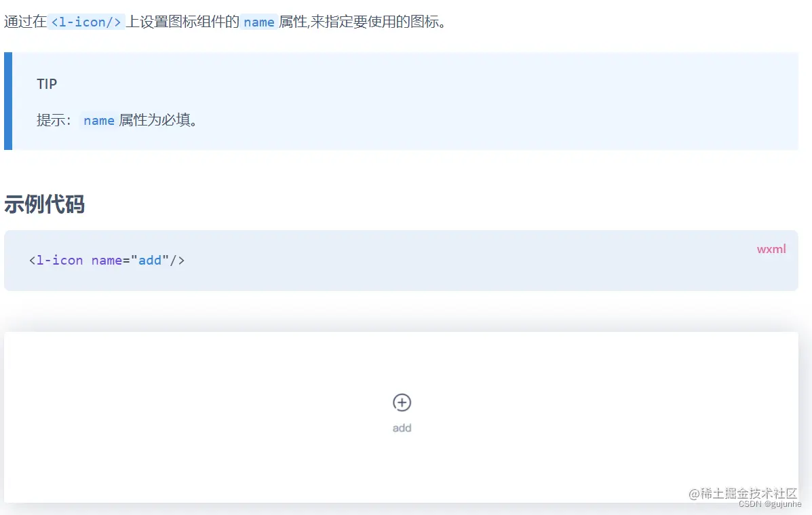Click the name attribute in the example code
This screenshot has height=515, width=812.
coord(107,260)
